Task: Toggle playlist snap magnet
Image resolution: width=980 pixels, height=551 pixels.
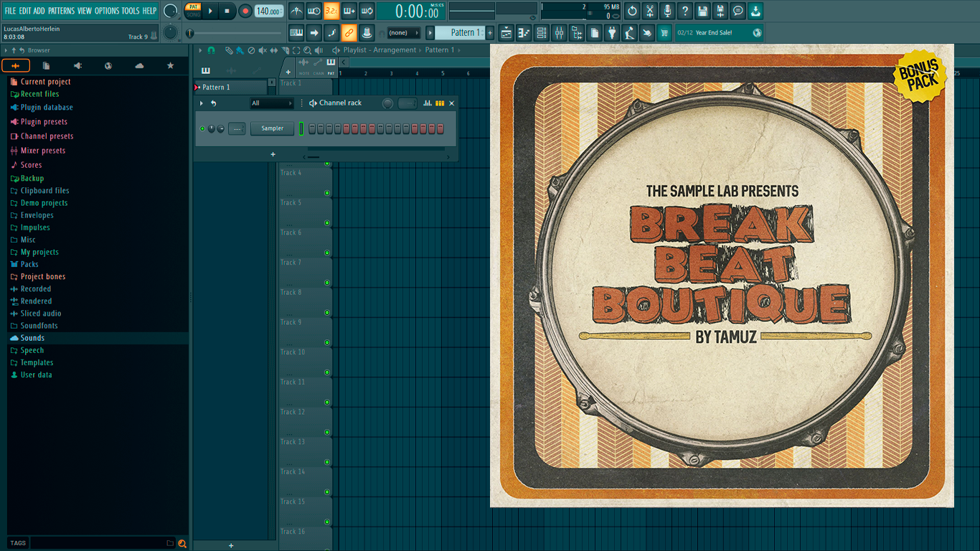Action: tap(211, 50)
